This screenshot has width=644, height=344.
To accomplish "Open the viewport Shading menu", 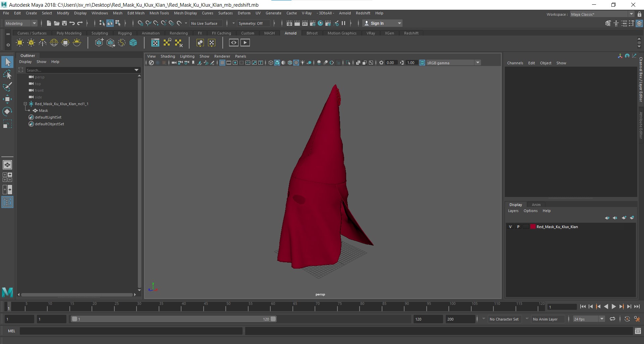I will click(x=168, y=56).
